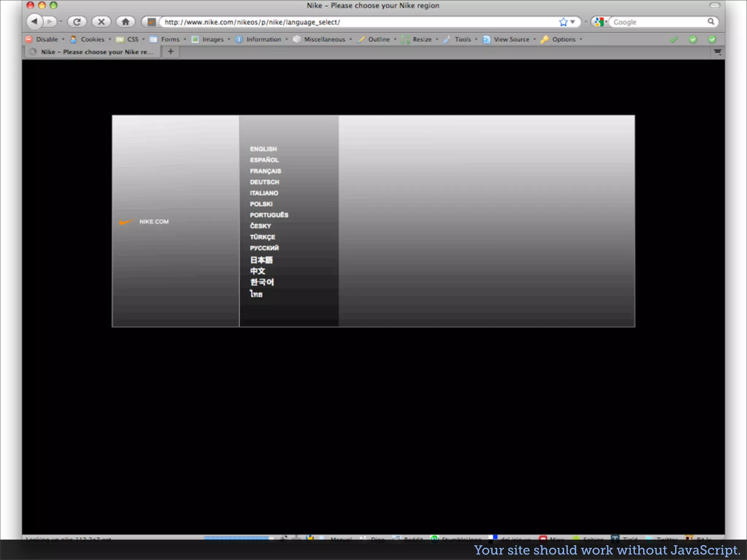The height and width of the screenshot is (560, 747).
Task: Bookmark this page with the star icon
Action: point(563,22)
